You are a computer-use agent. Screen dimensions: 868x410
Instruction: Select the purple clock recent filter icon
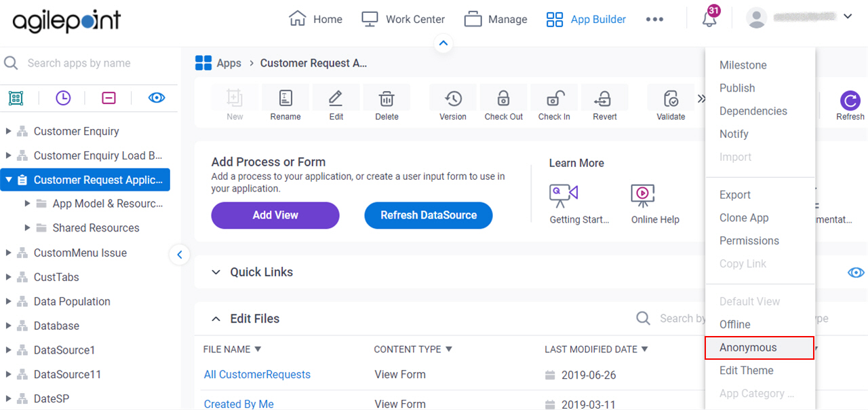[63, 98]
